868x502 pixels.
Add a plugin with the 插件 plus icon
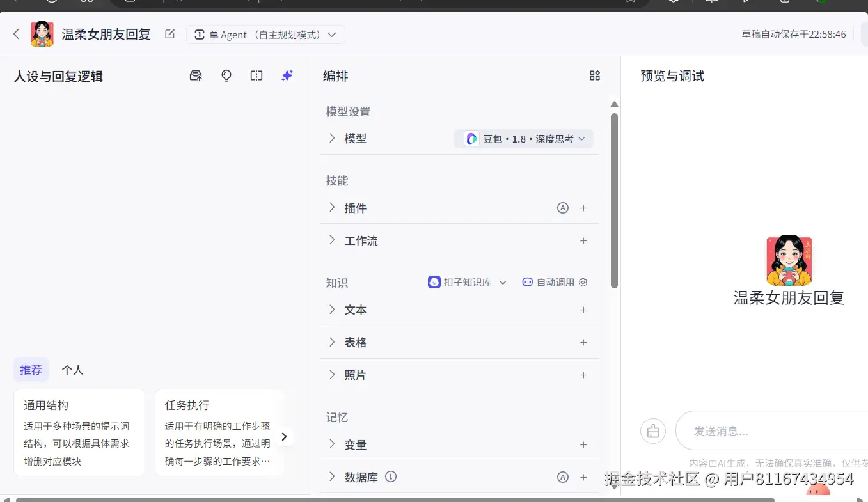583,208
